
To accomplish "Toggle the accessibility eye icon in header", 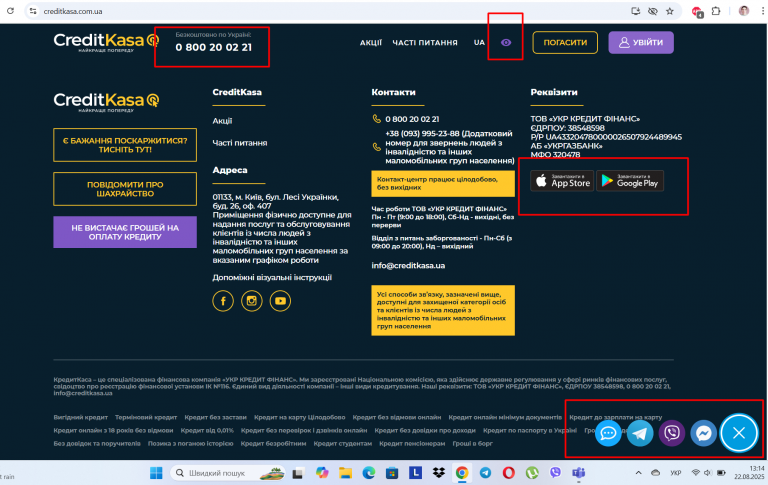I will [x=506, y=43].
